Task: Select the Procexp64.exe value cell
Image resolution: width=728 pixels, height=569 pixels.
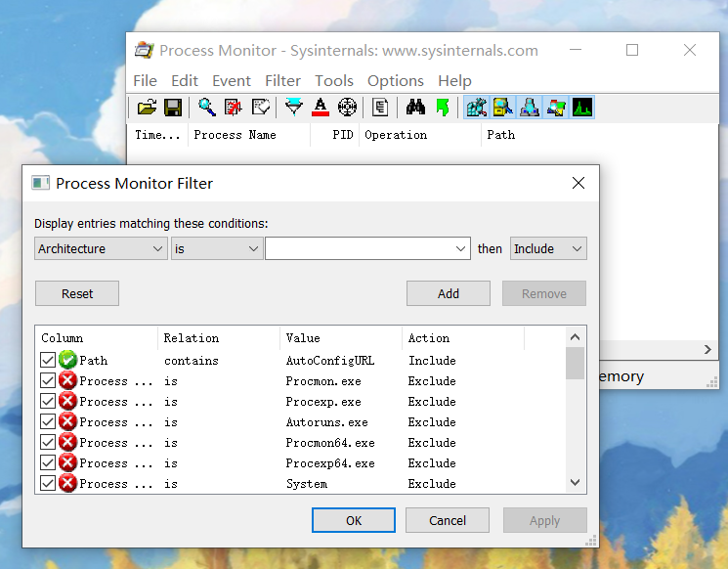Action: 330,463
